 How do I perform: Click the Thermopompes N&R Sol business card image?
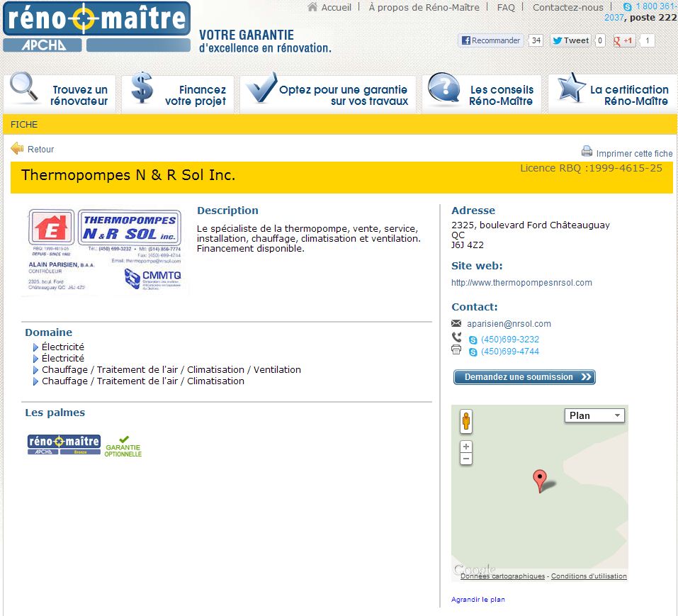tap(105, 251)
